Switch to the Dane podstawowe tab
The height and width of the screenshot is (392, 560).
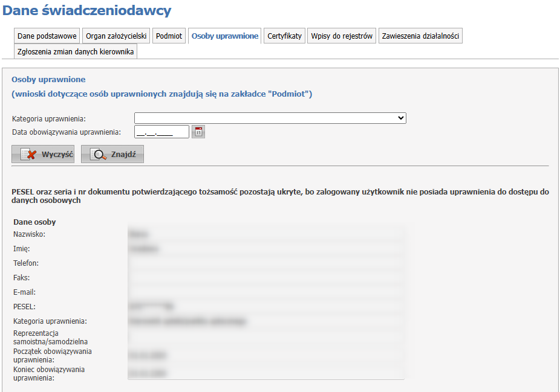(x=47, y=36)
